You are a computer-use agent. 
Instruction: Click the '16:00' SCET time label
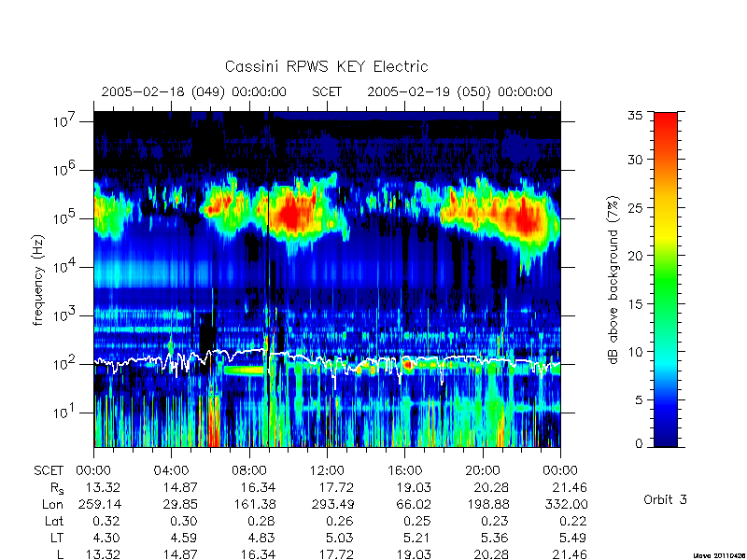(404, 470)
